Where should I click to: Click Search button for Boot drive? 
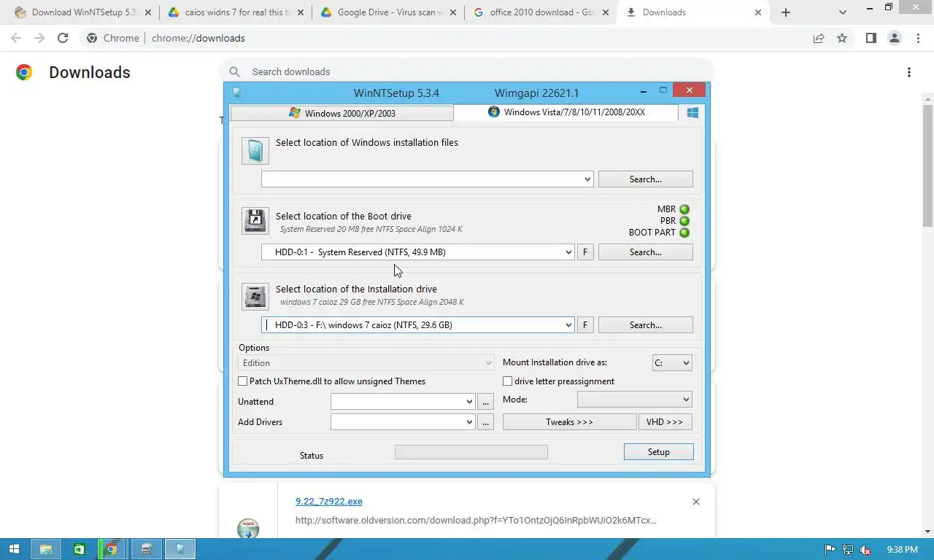646,252
